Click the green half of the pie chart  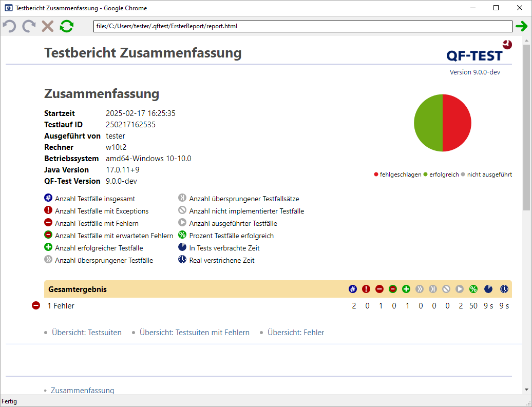(428, 123)
